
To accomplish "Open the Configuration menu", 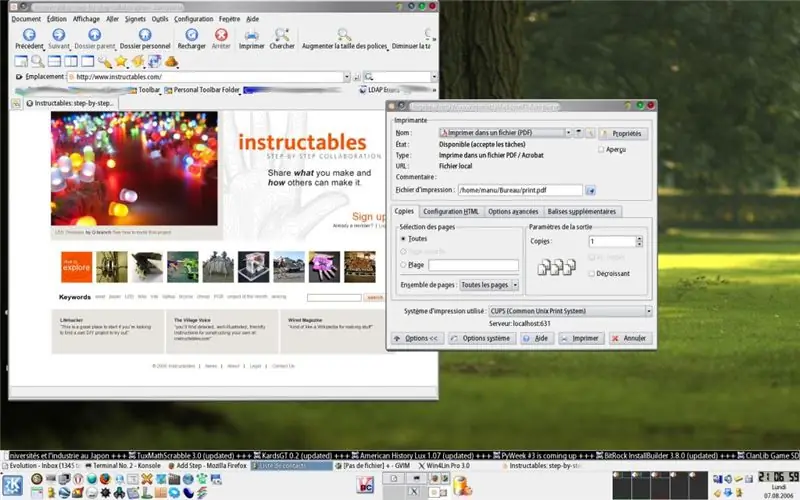I will pos(193,19).
